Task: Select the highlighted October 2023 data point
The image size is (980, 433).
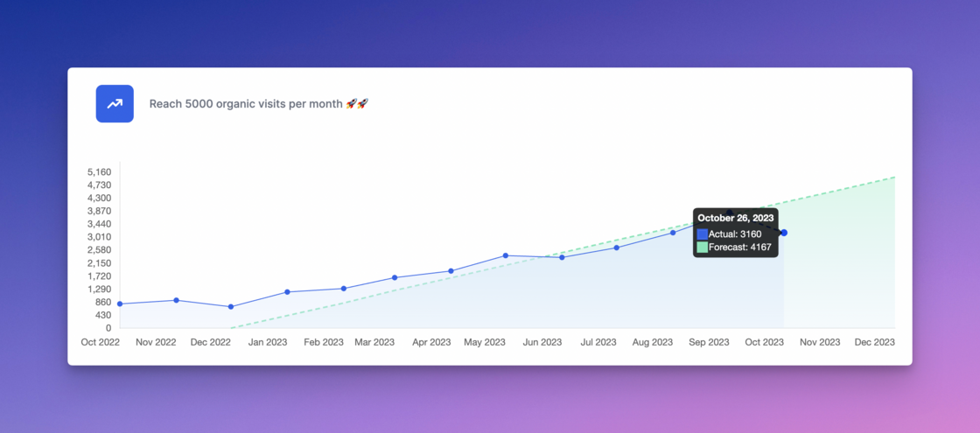Action: [x=784, y=233]
